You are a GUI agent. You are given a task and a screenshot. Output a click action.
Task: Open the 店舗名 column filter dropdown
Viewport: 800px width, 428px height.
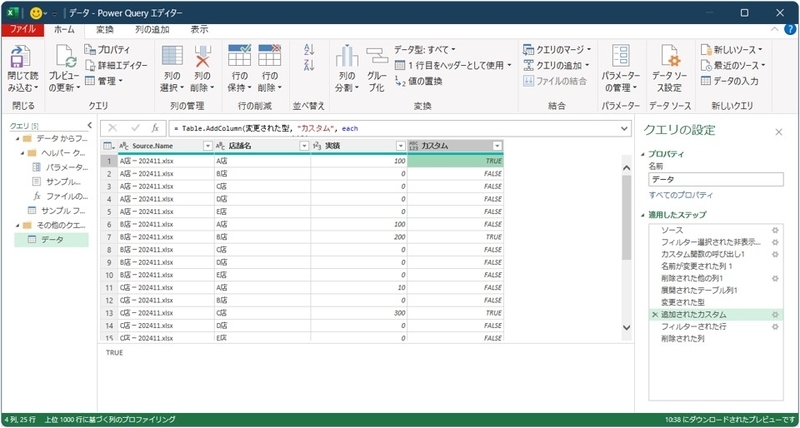[304, 146]
